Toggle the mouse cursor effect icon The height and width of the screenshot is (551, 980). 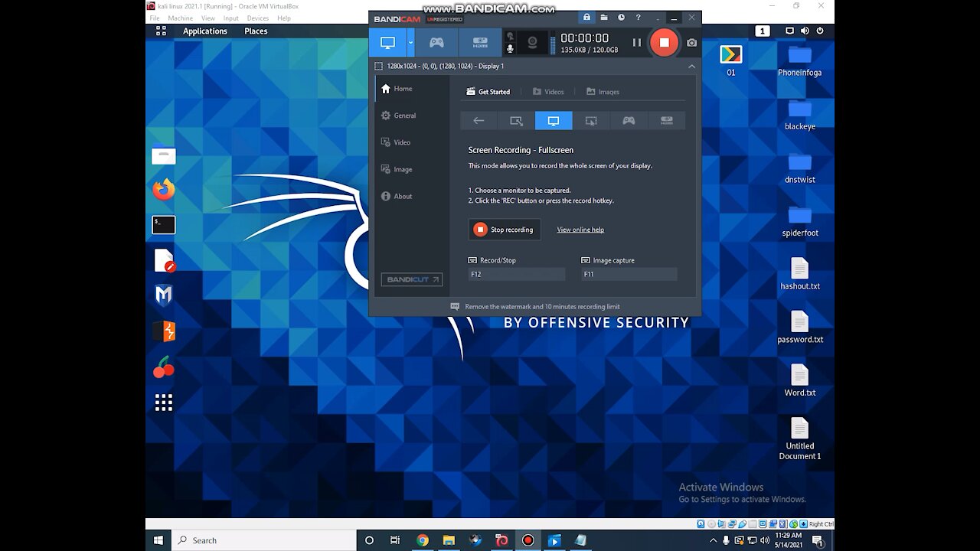[x=510, y=36]
